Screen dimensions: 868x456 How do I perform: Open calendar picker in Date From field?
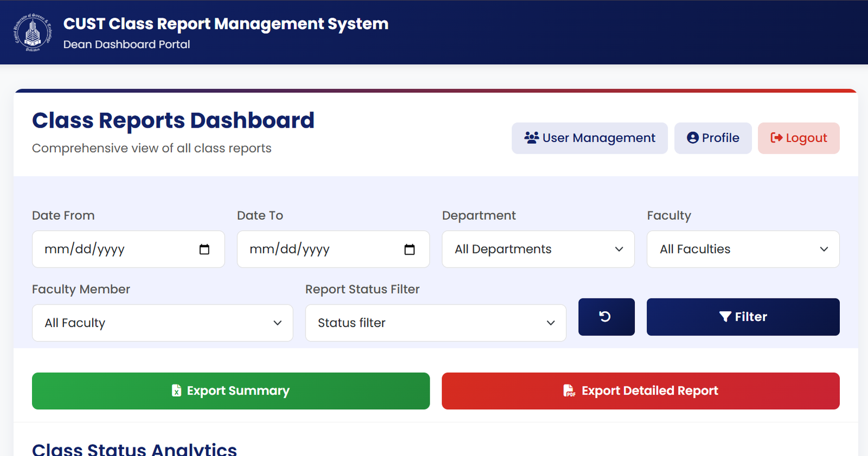pos(204,249)
